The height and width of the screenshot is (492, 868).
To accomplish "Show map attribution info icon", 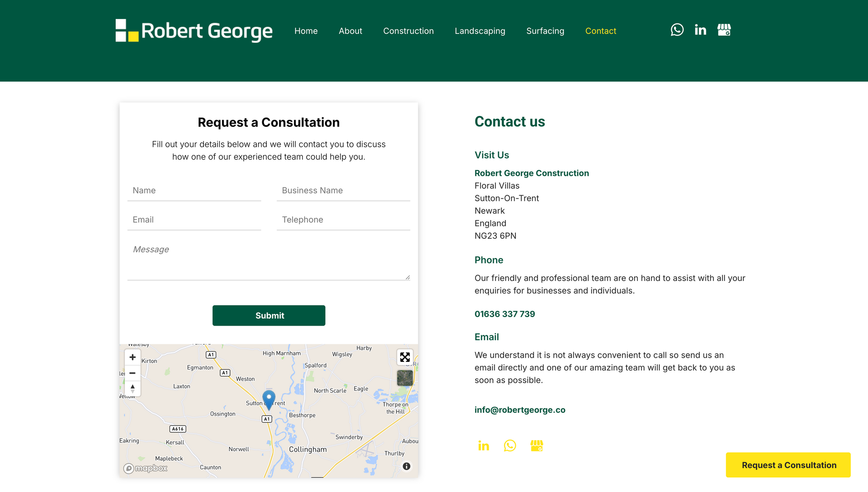I will pos(406,466).
